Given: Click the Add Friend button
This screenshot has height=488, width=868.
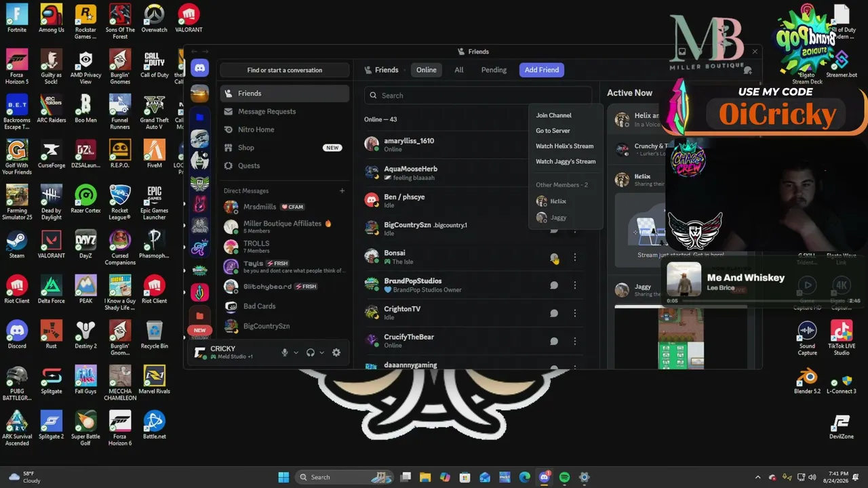Looking at the screenshot, I should tap(542, 70).
